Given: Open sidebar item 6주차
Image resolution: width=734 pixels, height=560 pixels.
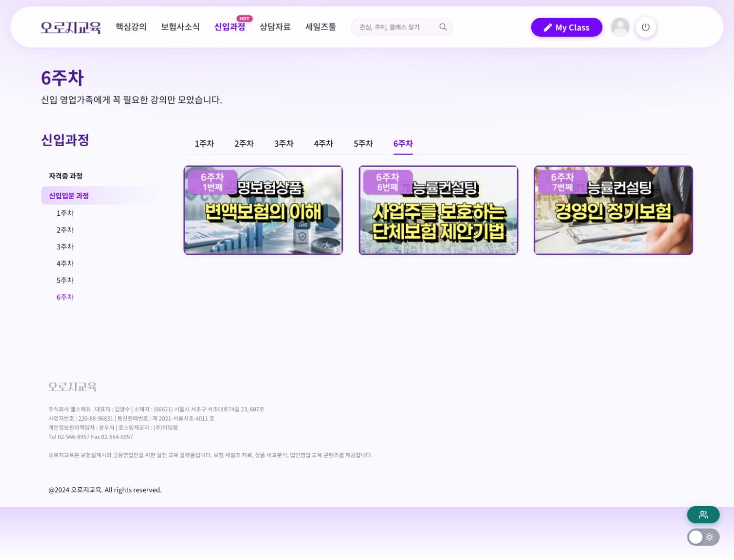Looking at the screenshot, I should 65,297.
